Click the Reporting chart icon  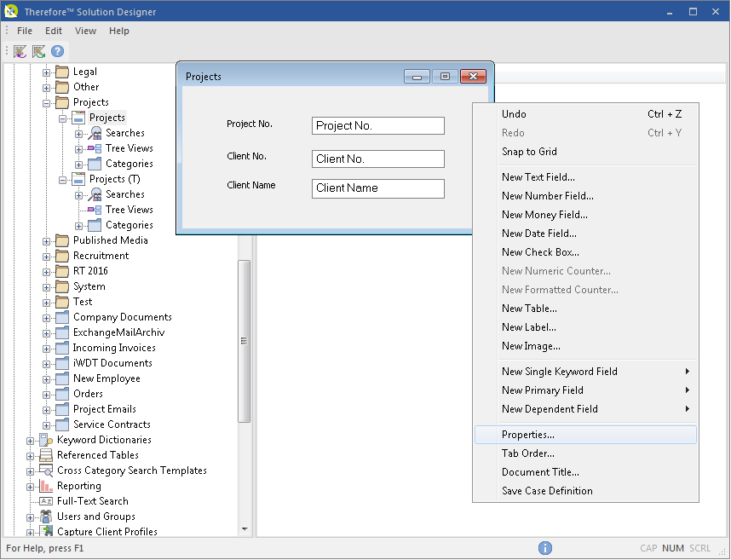[46, 486]
